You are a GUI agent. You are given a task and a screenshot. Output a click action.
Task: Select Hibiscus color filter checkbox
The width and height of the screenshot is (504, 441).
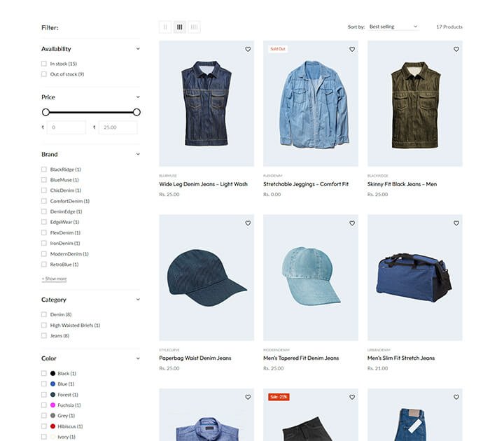(44, 426)
